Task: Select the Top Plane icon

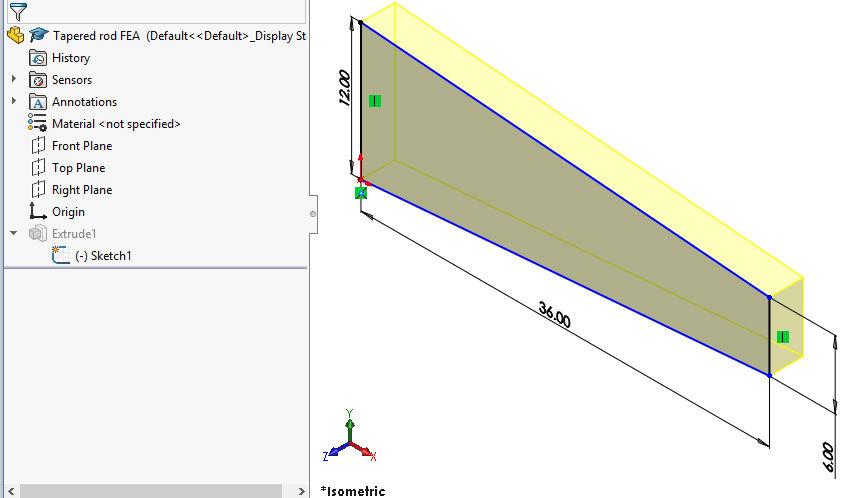Action: 38,167
